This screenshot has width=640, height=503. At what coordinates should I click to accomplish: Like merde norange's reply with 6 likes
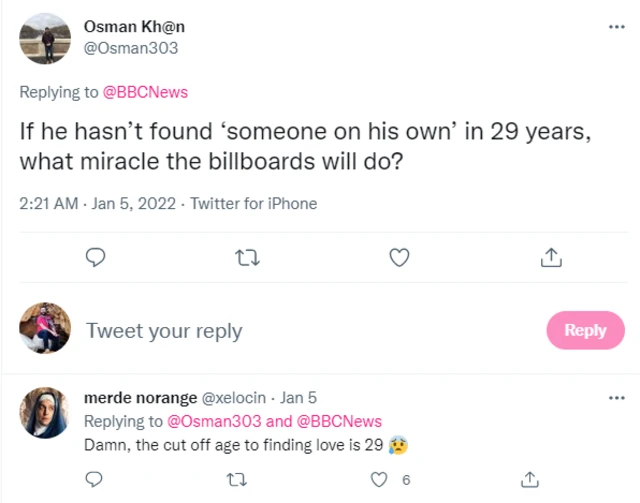(379, 479)
